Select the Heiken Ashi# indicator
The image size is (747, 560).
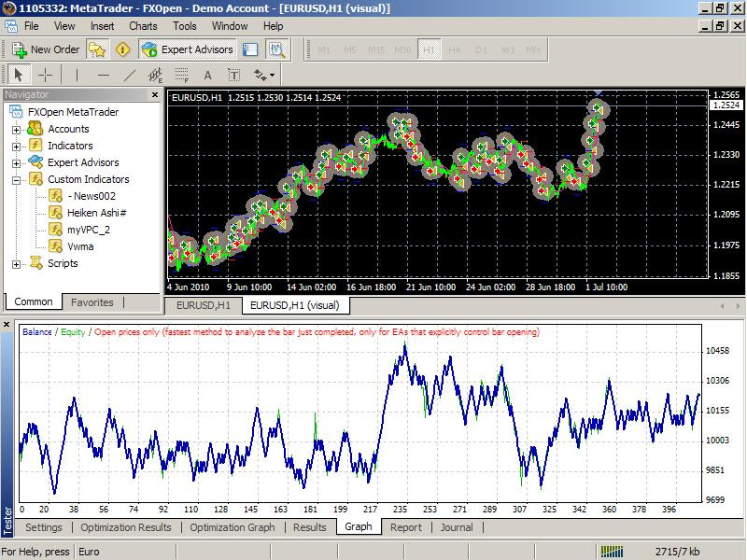(x=97, y=213)
